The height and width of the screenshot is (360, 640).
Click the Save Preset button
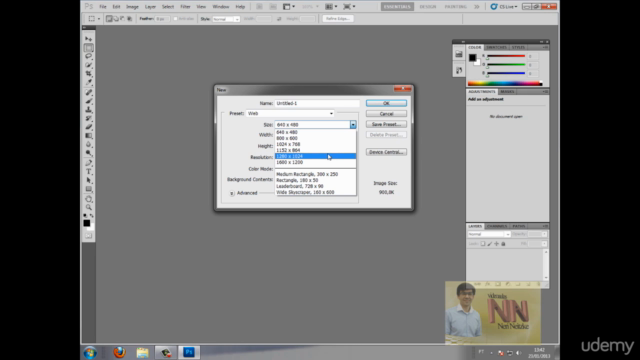[386, 124]
